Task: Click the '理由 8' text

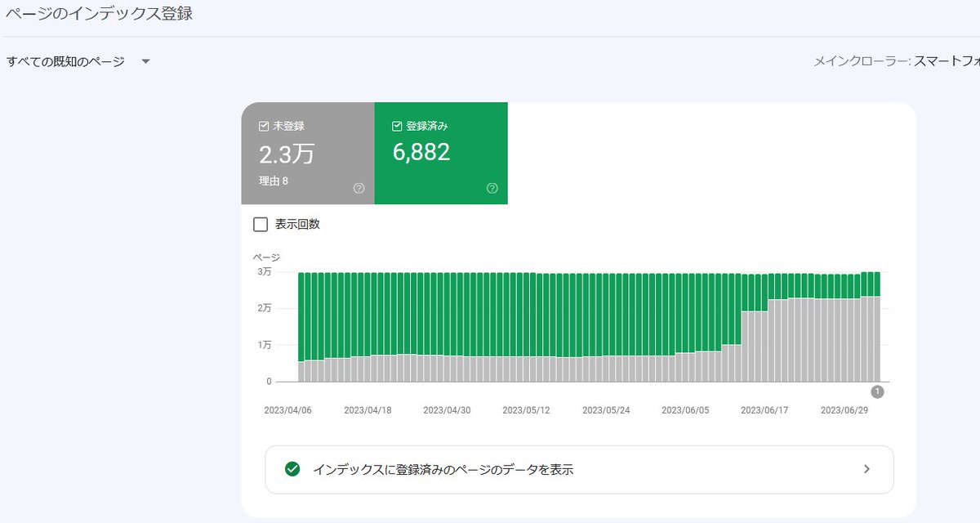Action: [274, 181]
